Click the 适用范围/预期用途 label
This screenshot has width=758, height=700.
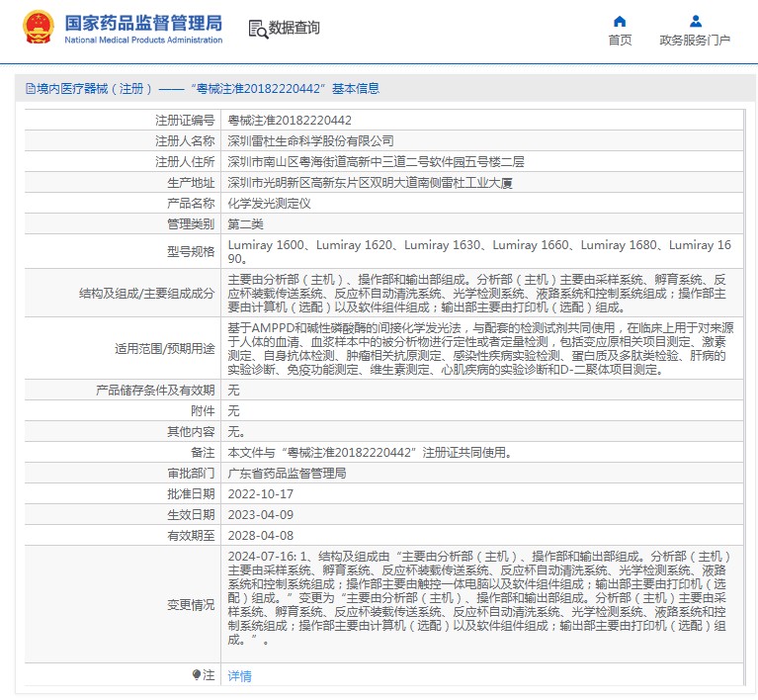pyautogui.click(x=164, y=349)
